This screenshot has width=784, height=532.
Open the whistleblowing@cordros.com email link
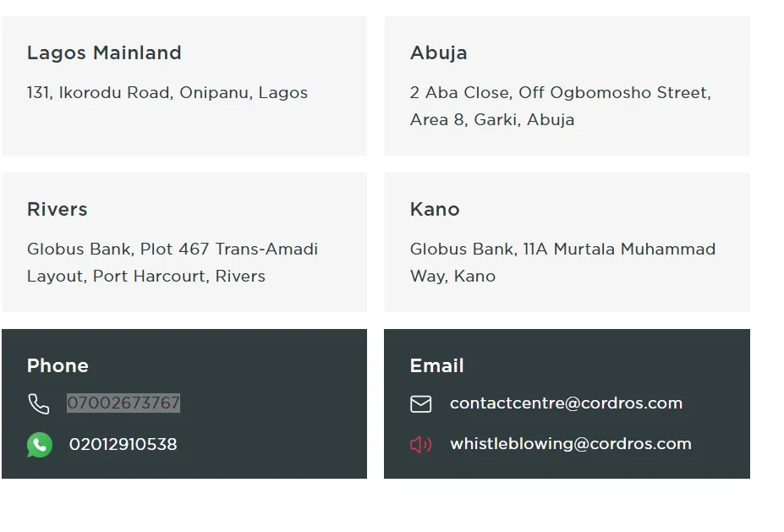point(570,444)
